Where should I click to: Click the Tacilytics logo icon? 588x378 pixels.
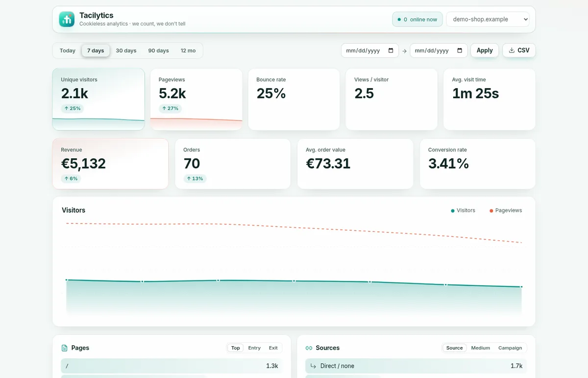[x=67, y=19]
